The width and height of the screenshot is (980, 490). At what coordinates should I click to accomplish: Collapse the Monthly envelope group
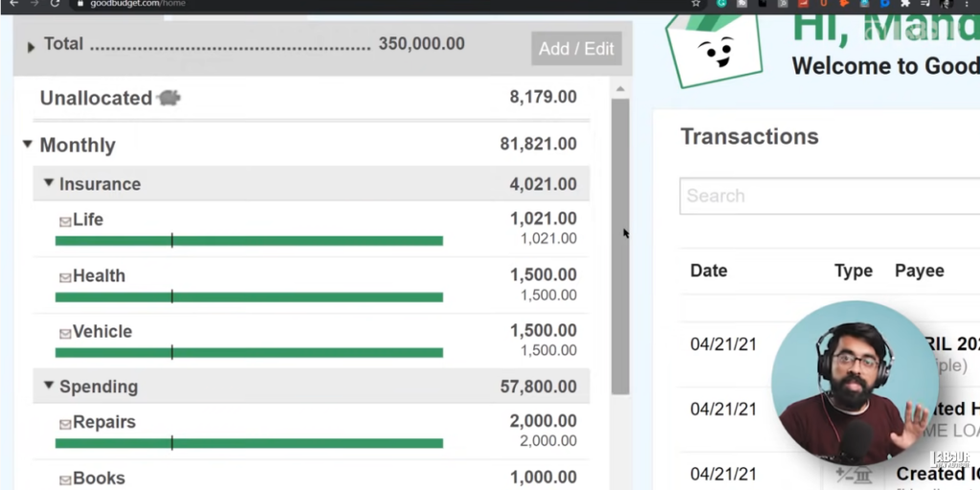tap(27, 145)
